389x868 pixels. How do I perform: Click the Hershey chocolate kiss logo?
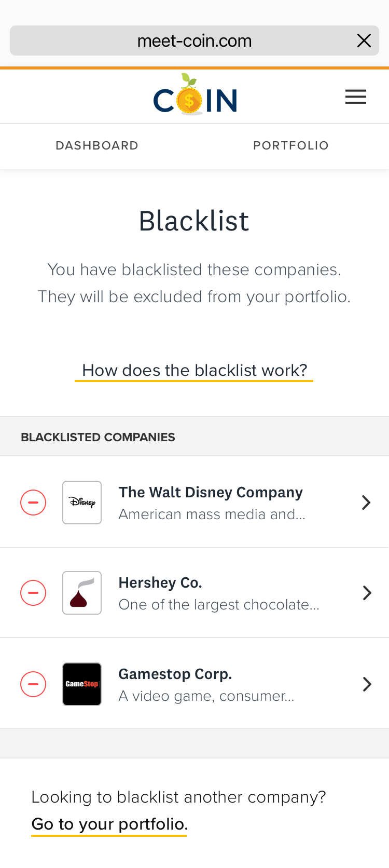82,592
